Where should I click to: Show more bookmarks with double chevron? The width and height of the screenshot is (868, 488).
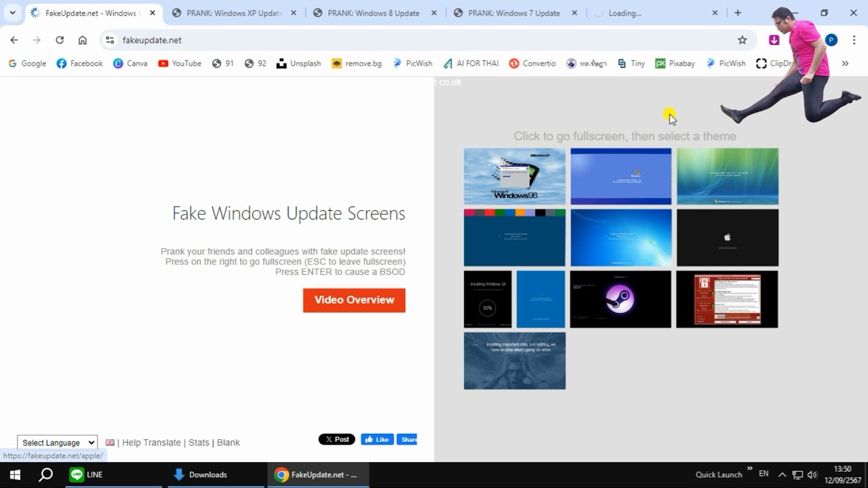click(x=845, y=63)
